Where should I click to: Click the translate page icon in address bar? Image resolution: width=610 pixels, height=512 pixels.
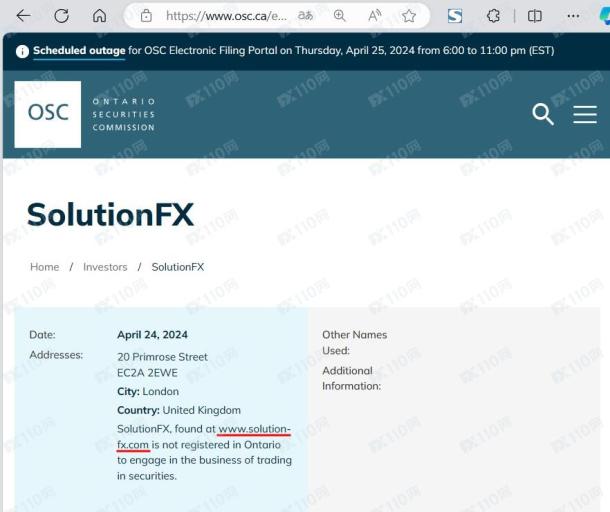tap(305, 16)
